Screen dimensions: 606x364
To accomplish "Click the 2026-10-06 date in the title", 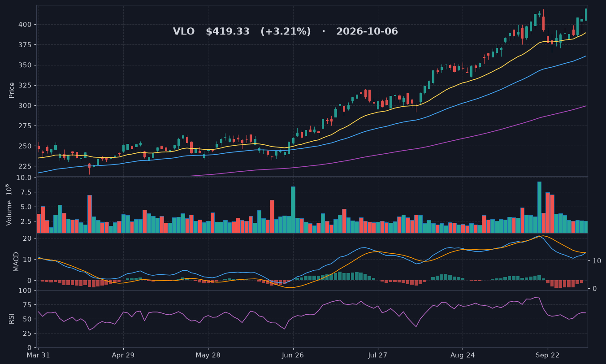I will 367,32.
